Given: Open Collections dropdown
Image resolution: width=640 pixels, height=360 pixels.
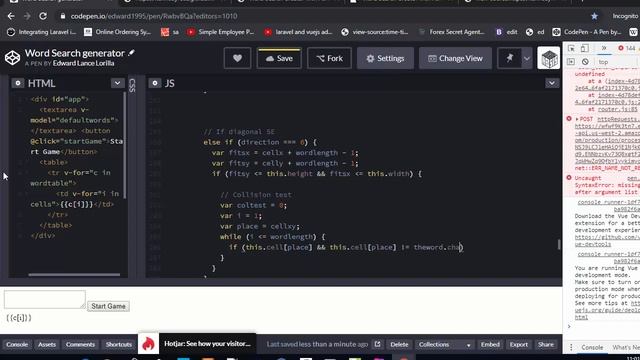Looking at the screenshot, I should click(x=444, y=344).
